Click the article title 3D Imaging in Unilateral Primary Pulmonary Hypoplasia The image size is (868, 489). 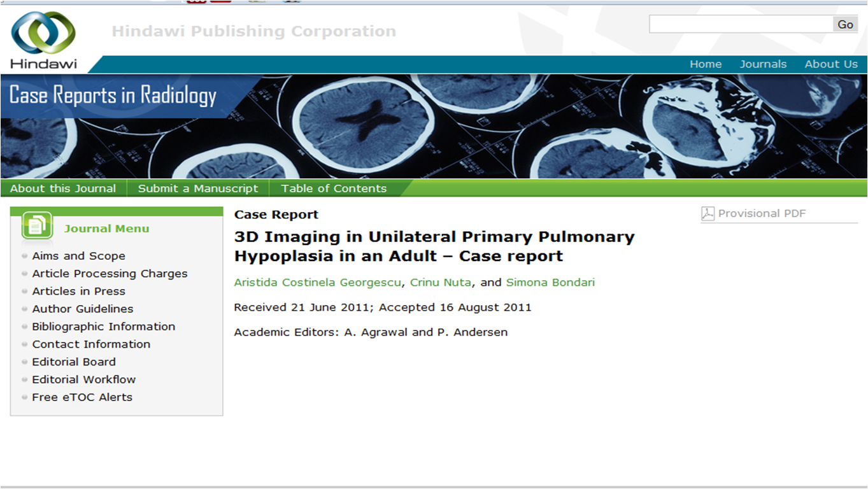pos(434,246)
